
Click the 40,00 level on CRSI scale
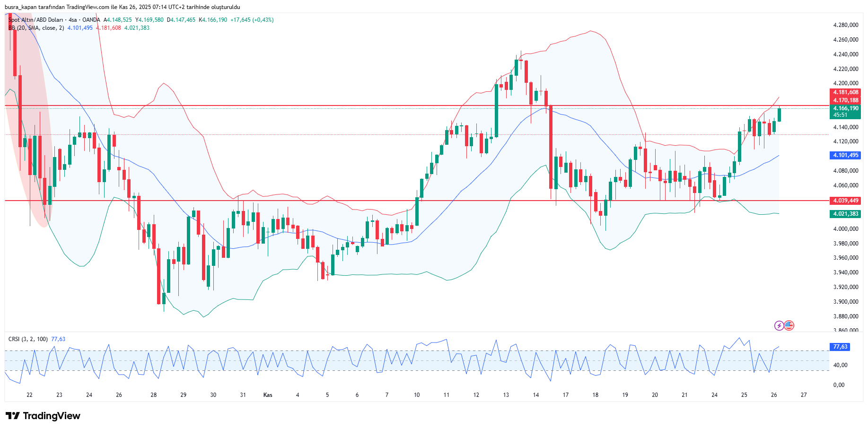840,365
